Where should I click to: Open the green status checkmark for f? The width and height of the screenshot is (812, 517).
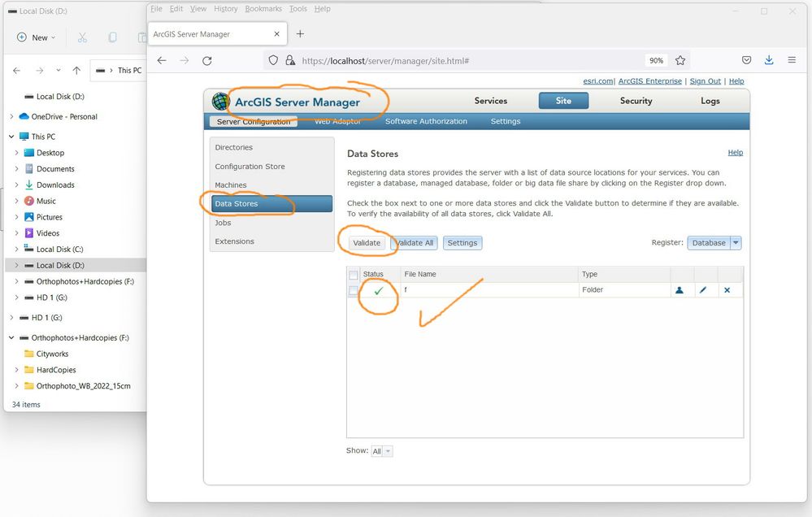point(379,291)
